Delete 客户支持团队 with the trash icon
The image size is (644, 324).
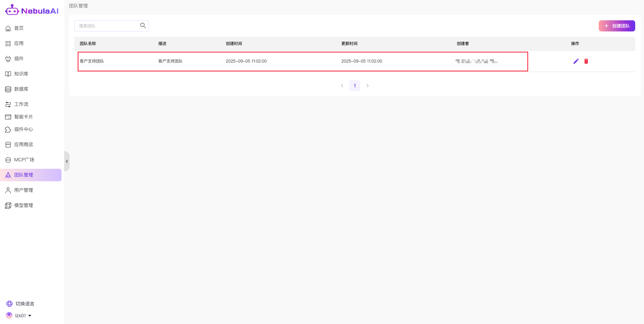click(x=586, y=61)
